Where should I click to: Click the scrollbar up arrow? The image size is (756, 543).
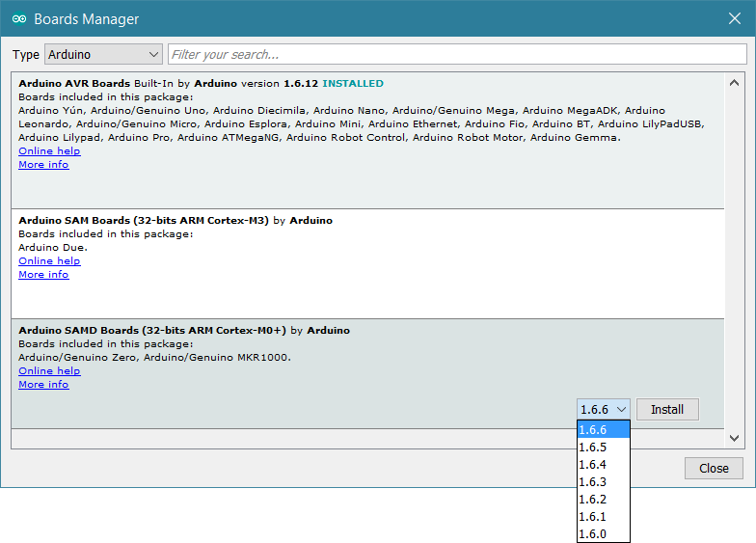[x=735, y=83]
